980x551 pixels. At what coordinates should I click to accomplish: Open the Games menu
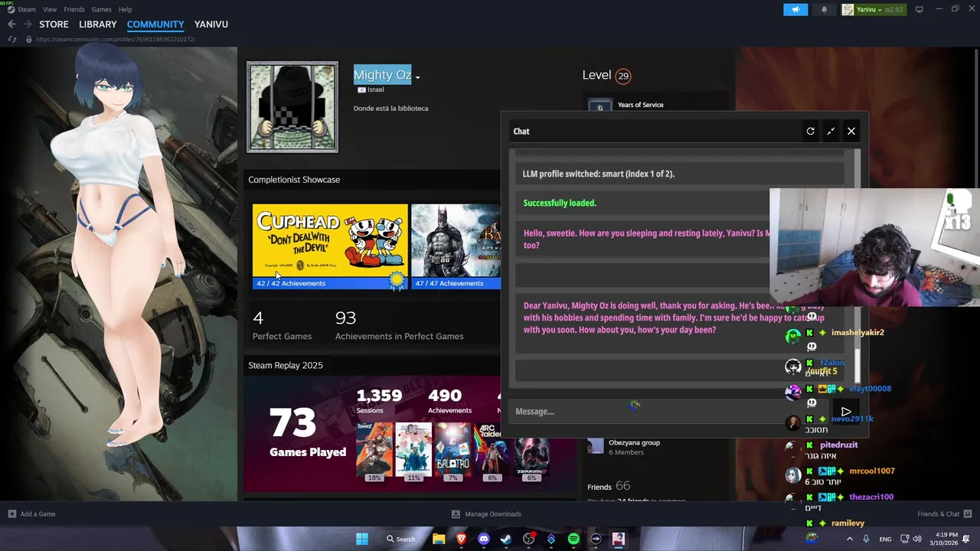(101, 9)
